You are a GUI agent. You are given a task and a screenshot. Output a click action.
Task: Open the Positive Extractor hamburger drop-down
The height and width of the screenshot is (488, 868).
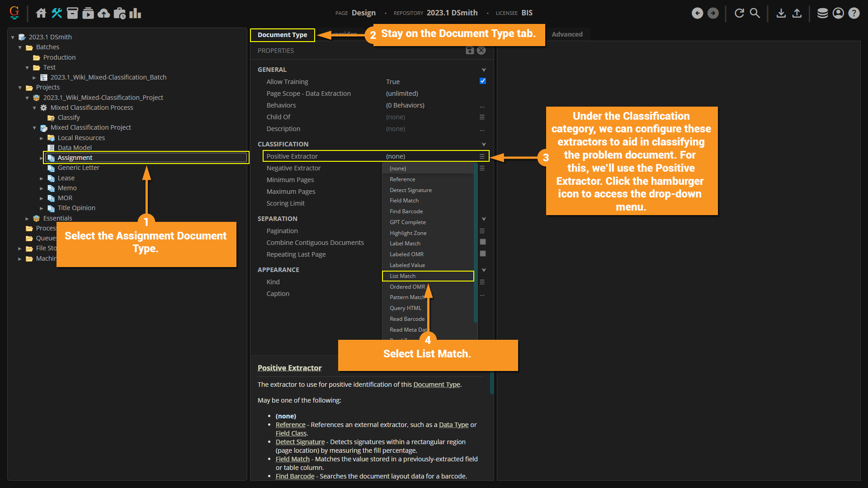click(482, 156)
